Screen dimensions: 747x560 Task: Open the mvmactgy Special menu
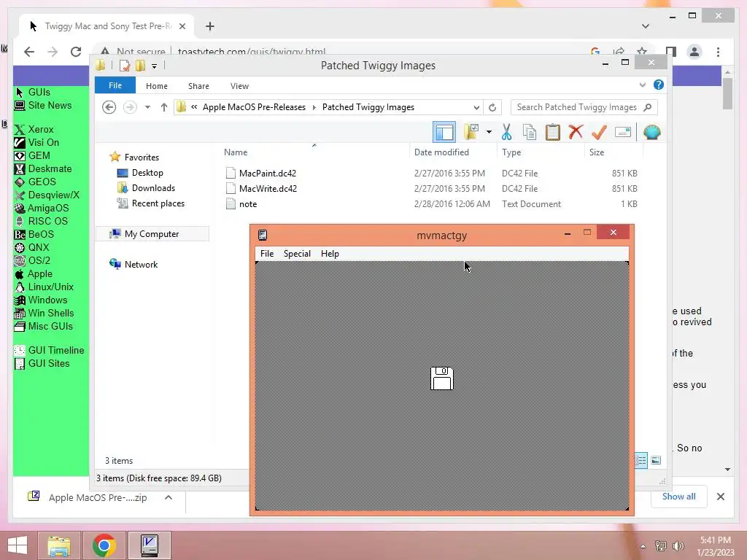(298, 253)
